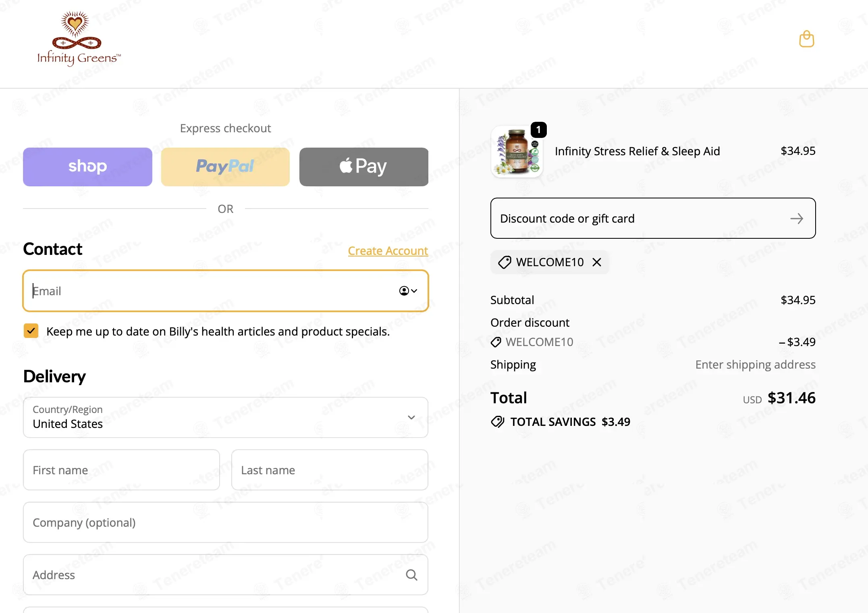Click the product quantity badge '1'
The height and width of the screenshot is (613, 868).
click(538, 130)
